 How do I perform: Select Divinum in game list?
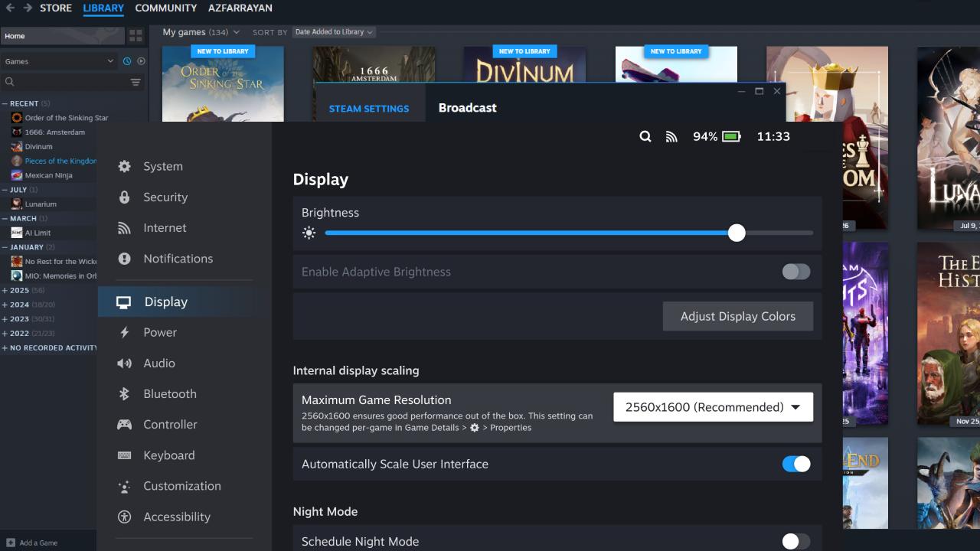[39, 147]
